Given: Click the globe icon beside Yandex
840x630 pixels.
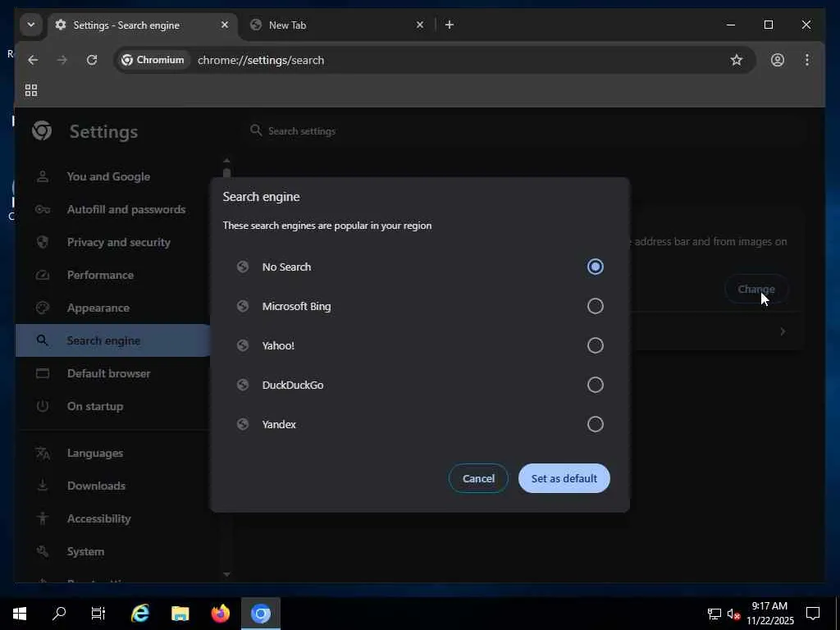Looking at the screenshot, I should pyautogui.click(x=243, y=424).
